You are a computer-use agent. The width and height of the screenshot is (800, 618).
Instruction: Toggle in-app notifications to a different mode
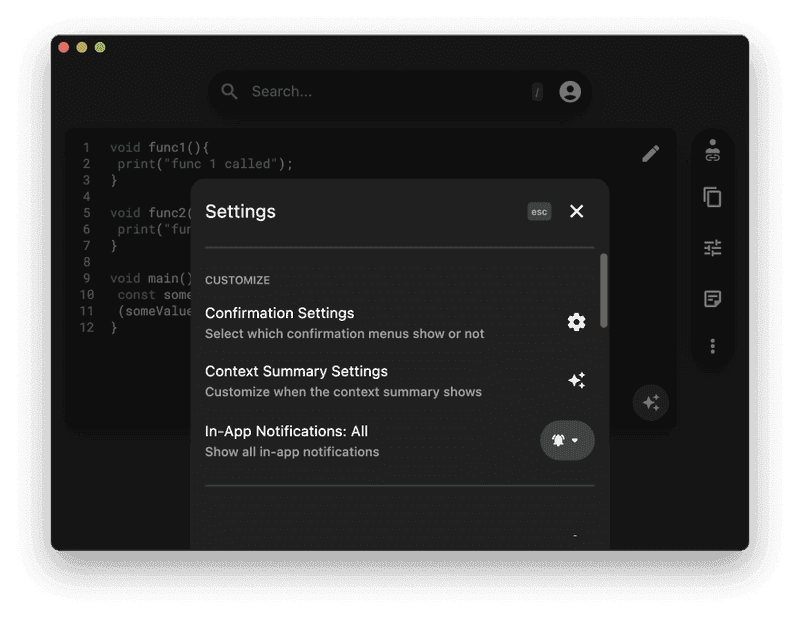tap(567, 440)
